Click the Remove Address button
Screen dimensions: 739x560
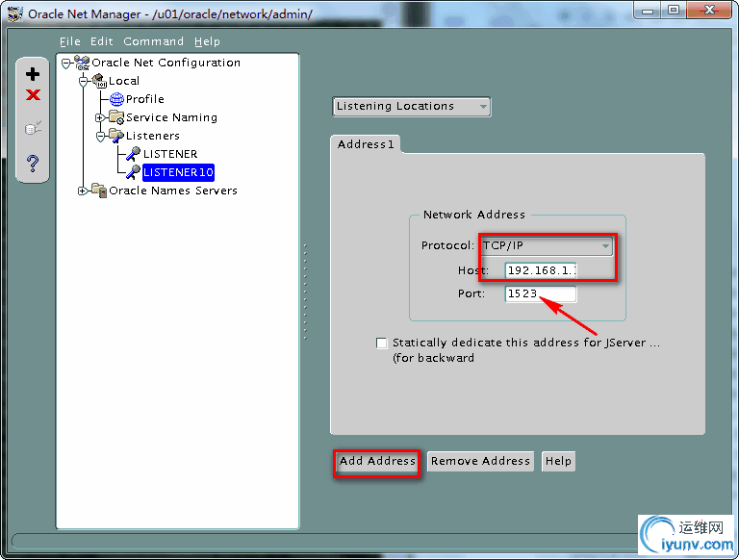coord(480,461)
